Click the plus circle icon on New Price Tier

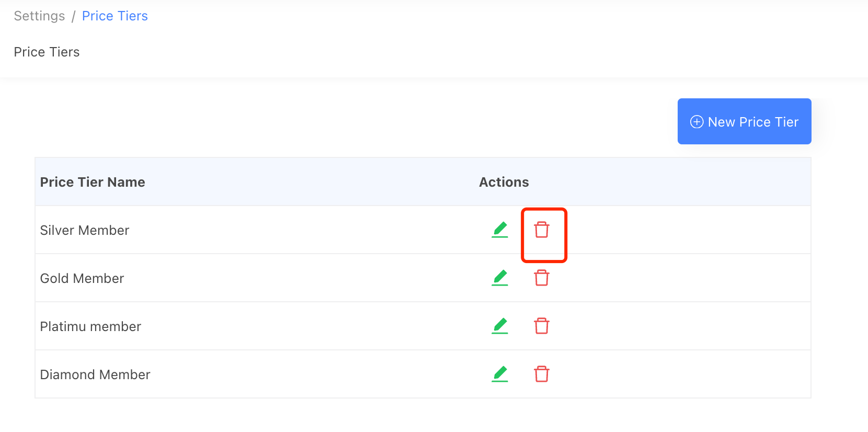point(696,121)
